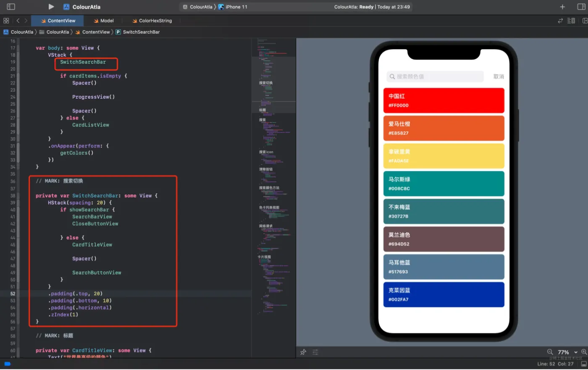Screen dimensions: 588x370
Task: Switch to ColorHexString tab
Action: (x=152, y=21)
